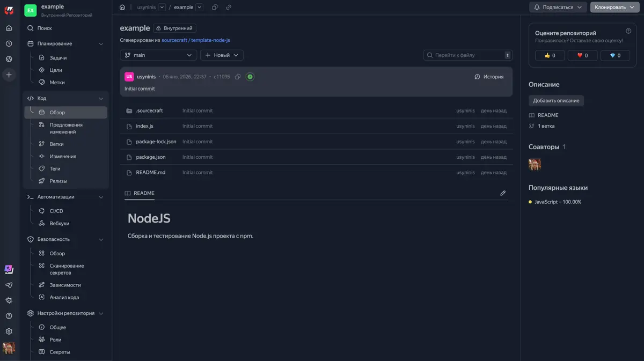The image size is (644, 361).
Task: Click the copy commit hash icon
Action: pyautogui.click(x=237, y=77)
